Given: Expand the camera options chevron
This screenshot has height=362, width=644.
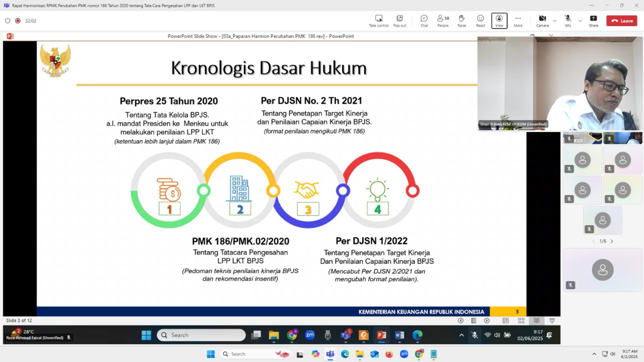Looking at the screenshot, I should pos(555,21).
